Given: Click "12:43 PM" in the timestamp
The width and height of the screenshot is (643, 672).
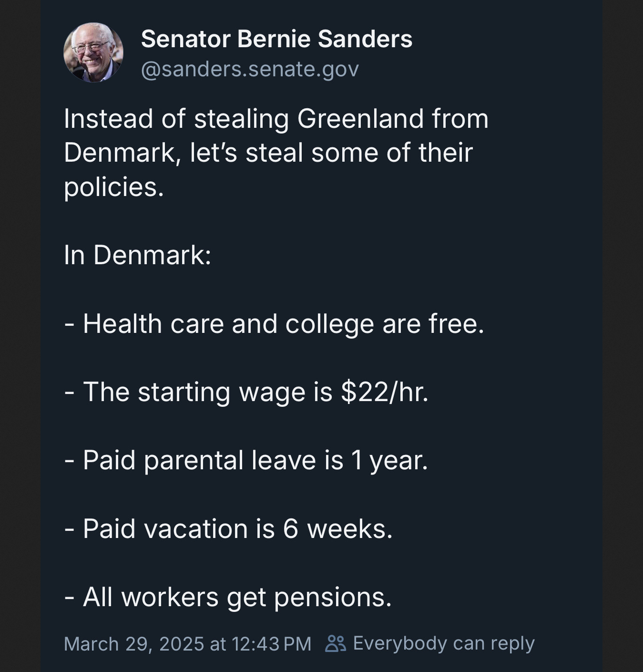Looking at the screenshot, I should coord(271,644).
